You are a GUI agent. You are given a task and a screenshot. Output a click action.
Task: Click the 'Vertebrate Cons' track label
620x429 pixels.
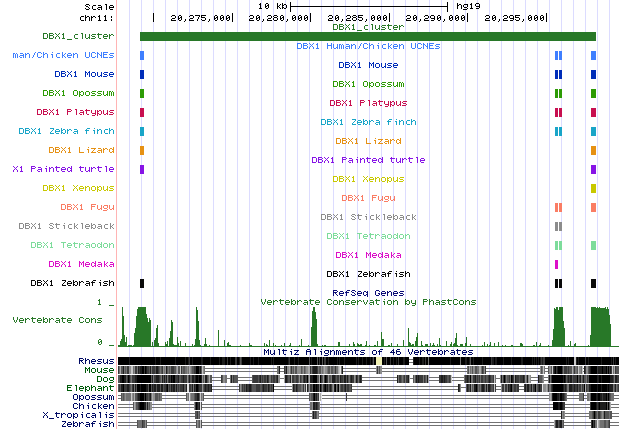coord(57,320)
